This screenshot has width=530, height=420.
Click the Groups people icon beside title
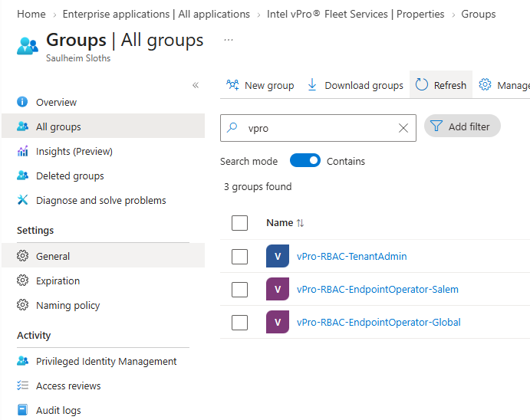pyautogui.click(x=28, y=46)
